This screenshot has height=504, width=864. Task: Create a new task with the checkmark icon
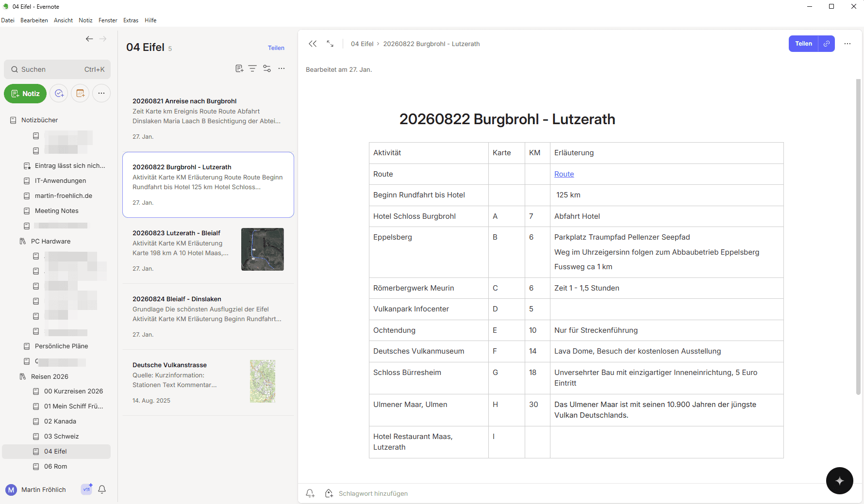click(59, 94)
